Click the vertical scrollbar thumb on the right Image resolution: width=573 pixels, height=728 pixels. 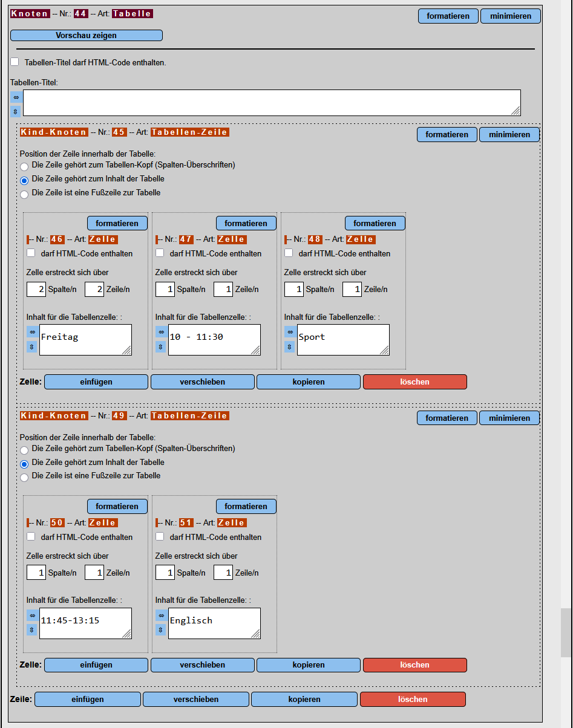[566, 632]
